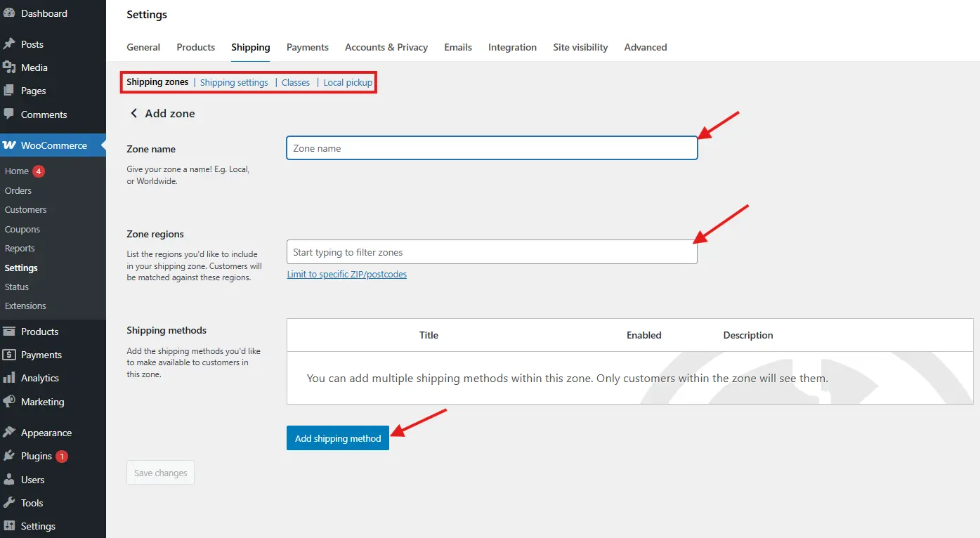Open the Site visibility tab
The image size is (980, 538).
[x=580, y=47]
